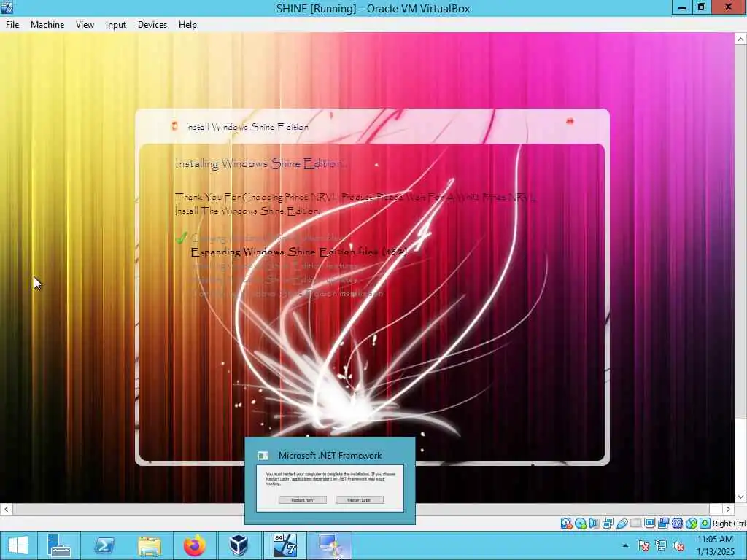Screen dimensions: 747x560
Task: Click the recording status icon
Action: (x=663, y=524)
